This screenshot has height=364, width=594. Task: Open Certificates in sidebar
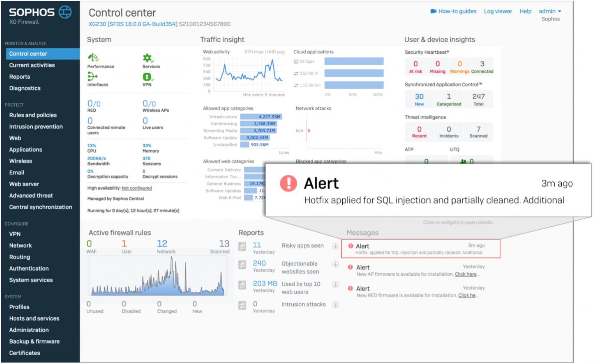click(x=25, y=353)
